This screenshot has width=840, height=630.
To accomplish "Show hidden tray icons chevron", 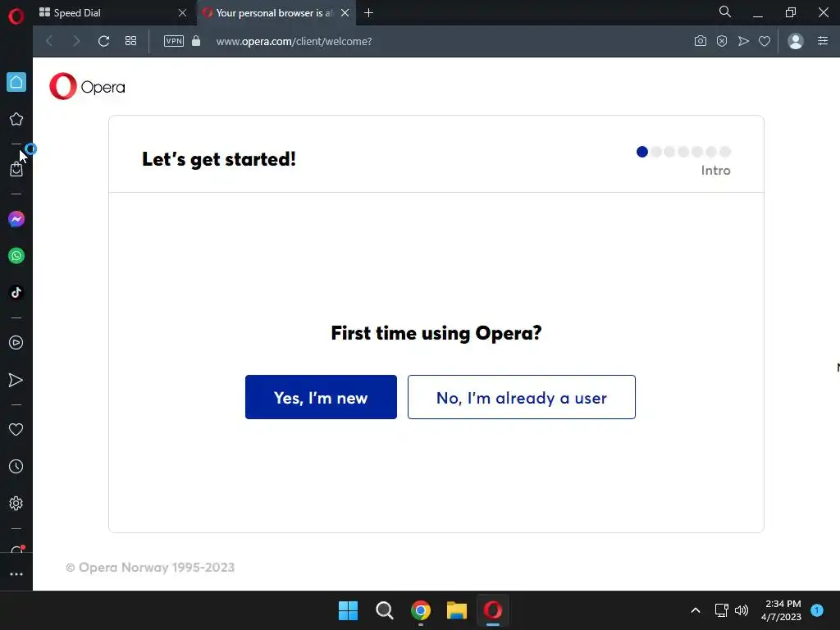I will [696, 610].
